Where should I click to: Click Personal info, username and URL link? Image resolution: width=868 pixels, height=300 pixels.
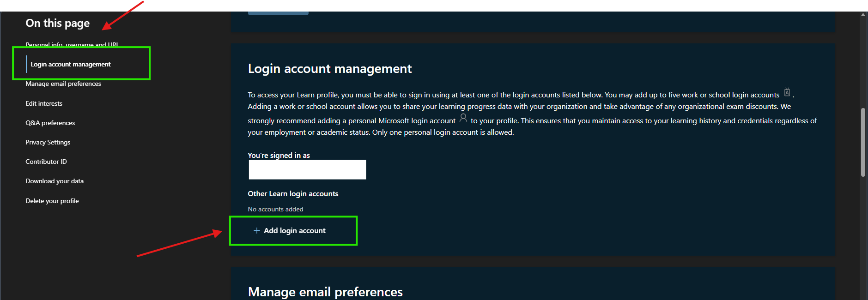[x=72, y=45]
